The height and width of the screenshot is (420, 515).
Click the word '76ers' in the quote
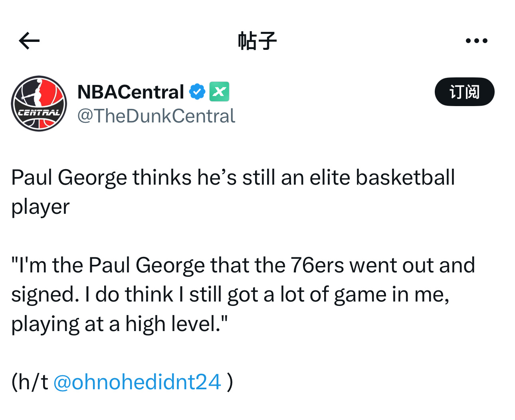(x=317, y=265)
